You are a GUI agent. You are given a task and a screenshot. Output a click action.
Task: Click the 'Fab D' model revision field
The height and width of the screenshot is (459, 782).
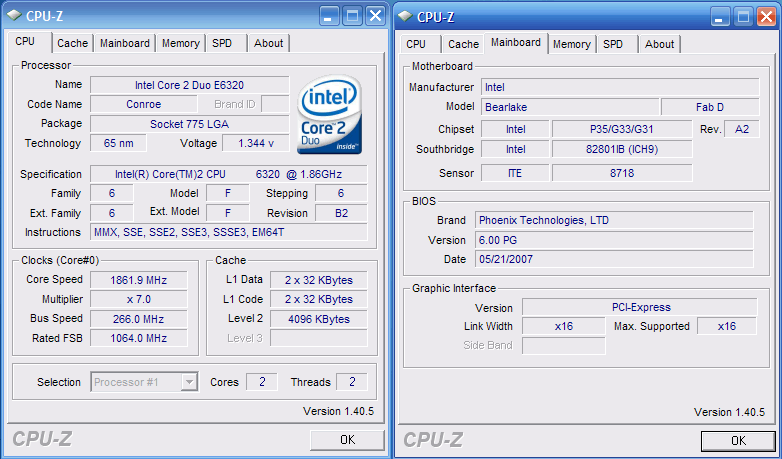click(710, 107)
